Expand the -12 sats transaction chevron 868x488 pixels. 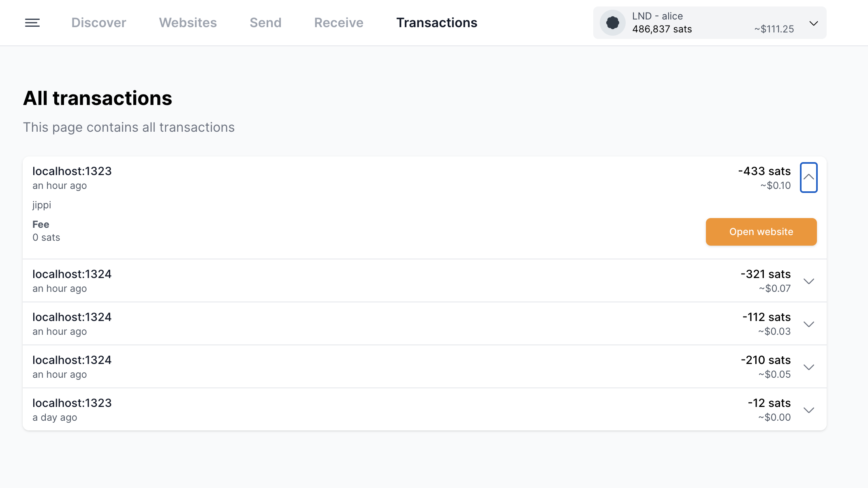pyautogui.click(x=809, y=410)
